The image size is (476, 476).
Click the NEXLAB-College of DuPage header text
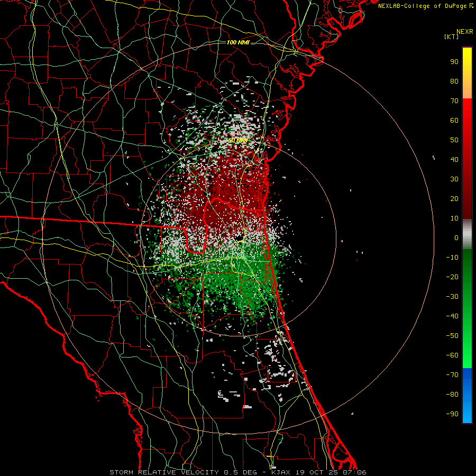click(425, 6)
